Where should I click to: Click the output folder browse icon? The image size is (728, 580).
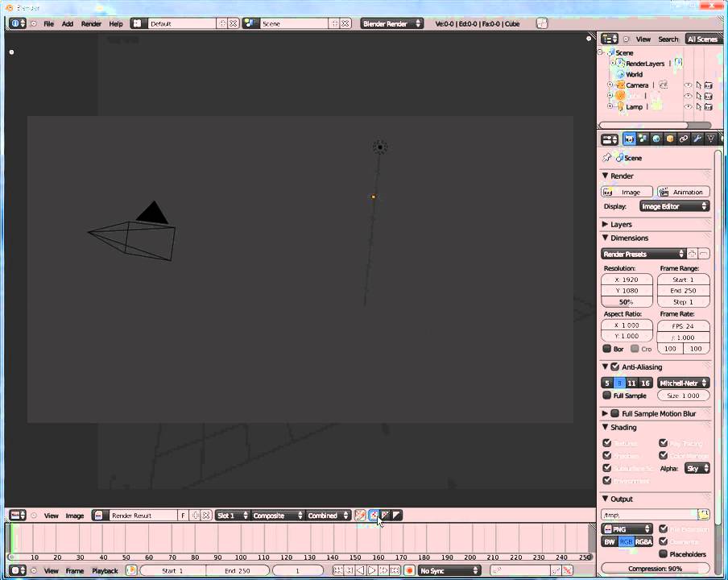[x=703, y=515]
